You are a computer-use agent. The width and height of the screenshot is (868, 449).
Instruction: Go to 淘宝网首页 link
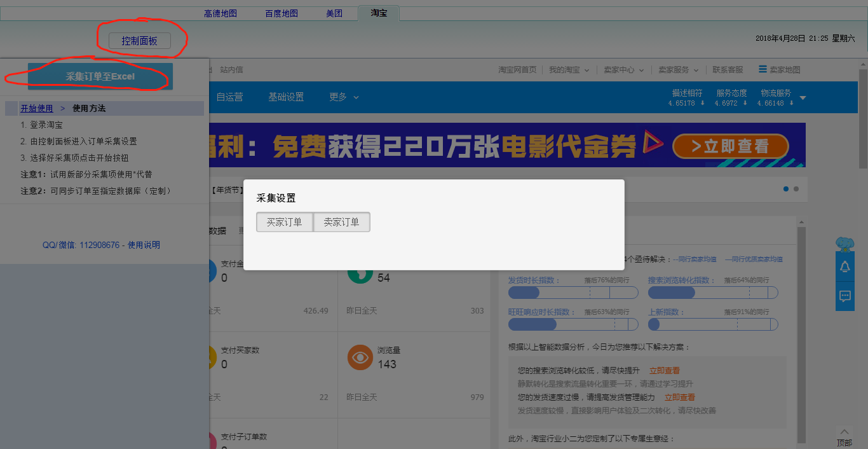coord(517,70)
